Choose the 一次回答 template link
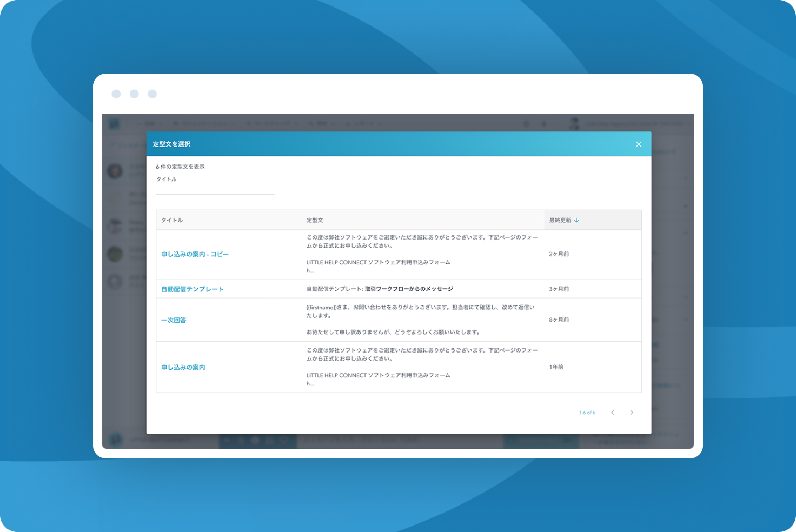 (x=174, y=320)
